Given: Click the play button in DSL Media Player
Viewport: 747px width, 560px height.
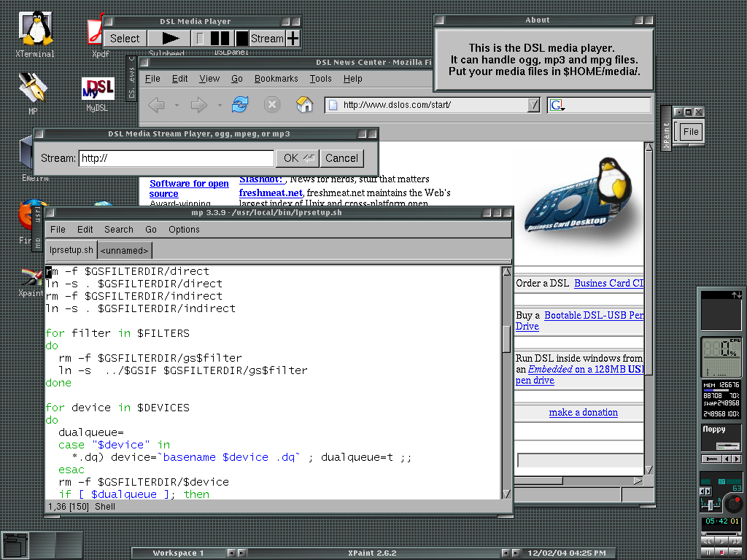Looking at the screenshot, I should tap(169, 38).
